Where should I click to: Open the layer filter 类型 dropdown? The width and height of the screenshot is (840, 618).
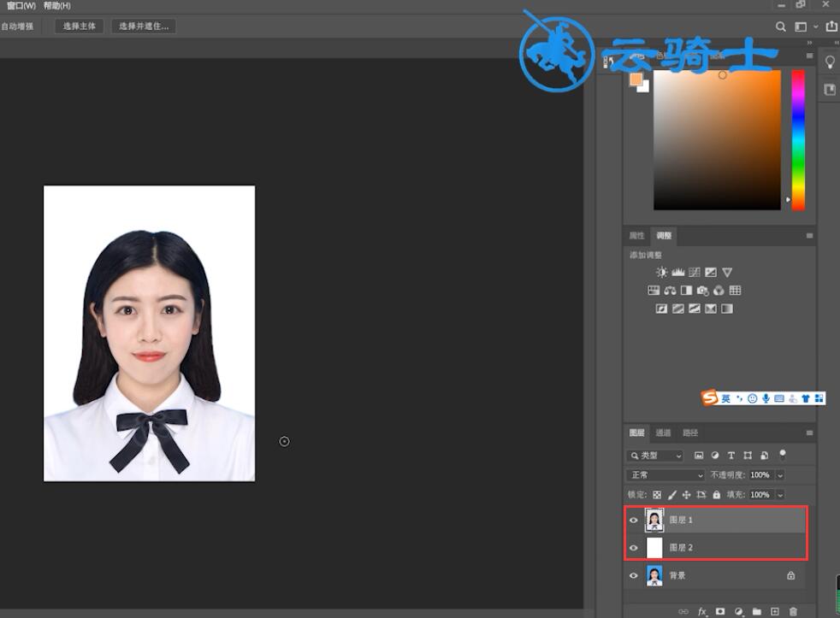pos(654,456)
